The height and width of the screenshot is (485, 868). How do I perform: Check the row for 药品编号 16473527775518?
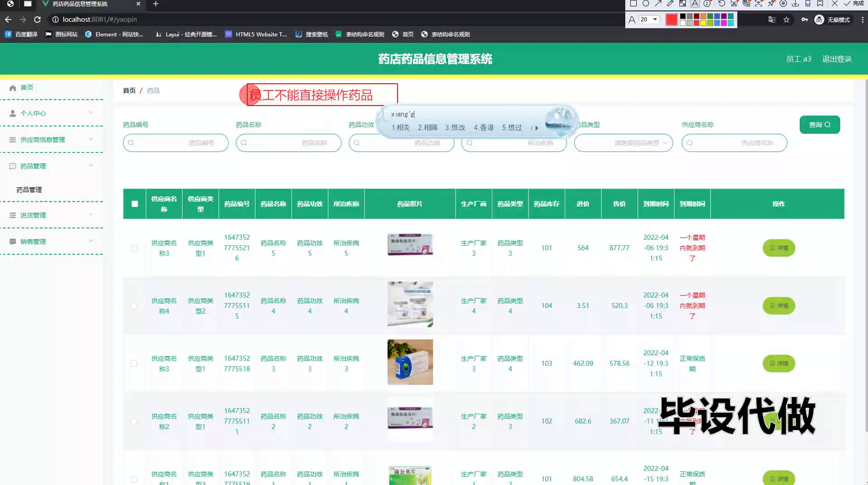pyautogui.click(x=134, y=363)
